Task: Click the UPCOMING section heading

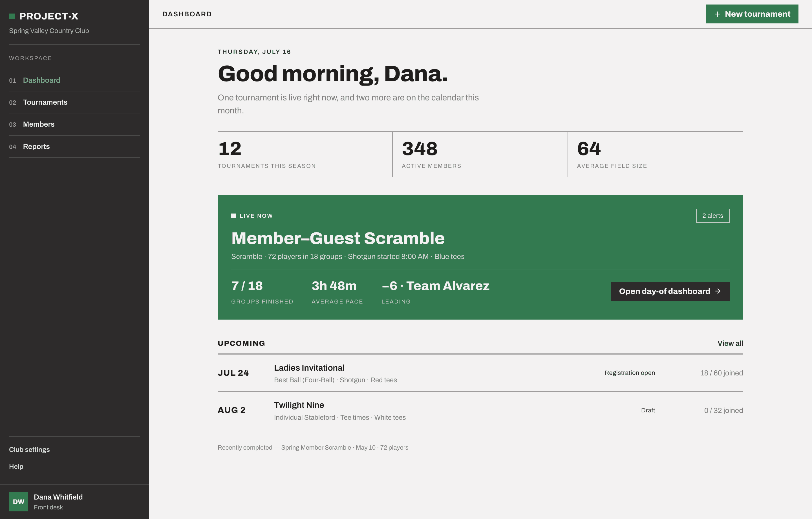Action: 241,343
